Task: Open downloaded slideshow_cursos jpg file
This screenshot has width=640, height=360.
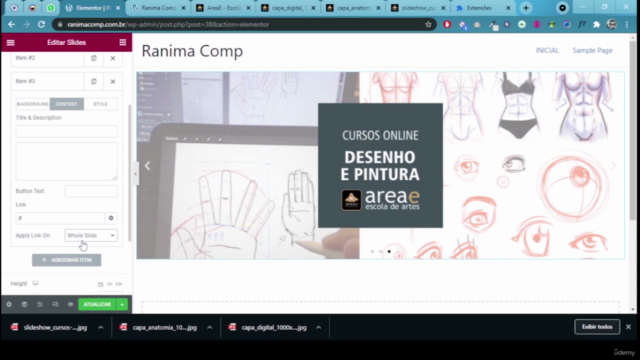Action: pyautogui.click(x=49, y=327)
